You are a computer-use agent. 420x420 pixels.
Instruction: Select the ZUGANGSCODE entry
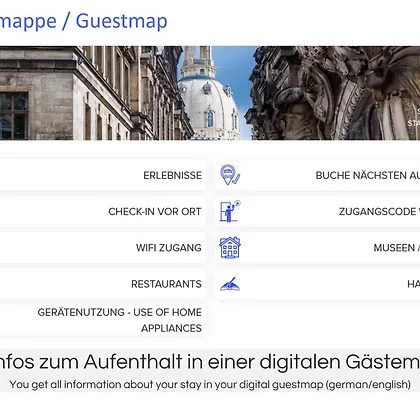click(317, 211)
